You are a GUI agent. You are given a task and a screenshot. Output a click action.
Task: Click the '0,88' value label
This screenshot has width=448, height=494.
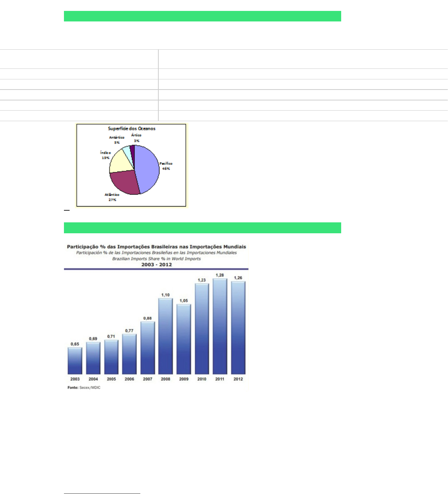[147, 318]
